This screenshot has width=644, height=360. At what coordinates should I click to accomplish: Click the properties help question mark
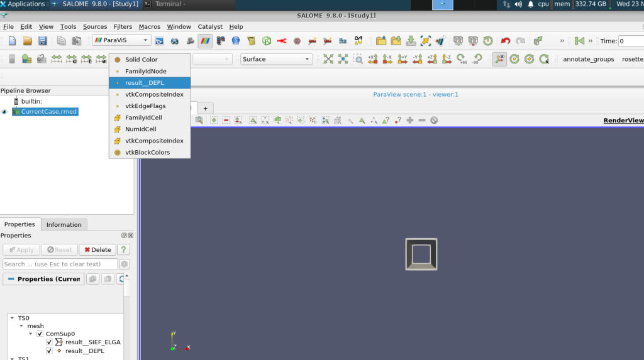tap(123, 249)
